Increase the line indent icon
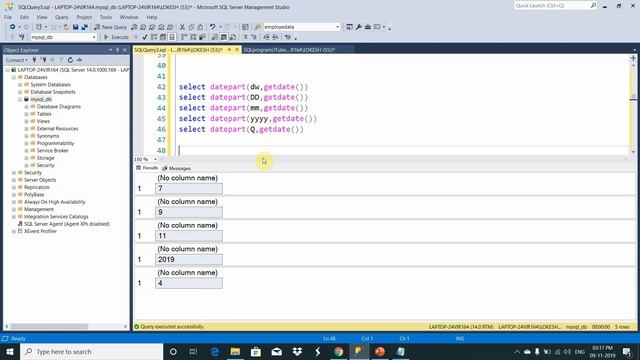640x360 pixels. (276, 37)
